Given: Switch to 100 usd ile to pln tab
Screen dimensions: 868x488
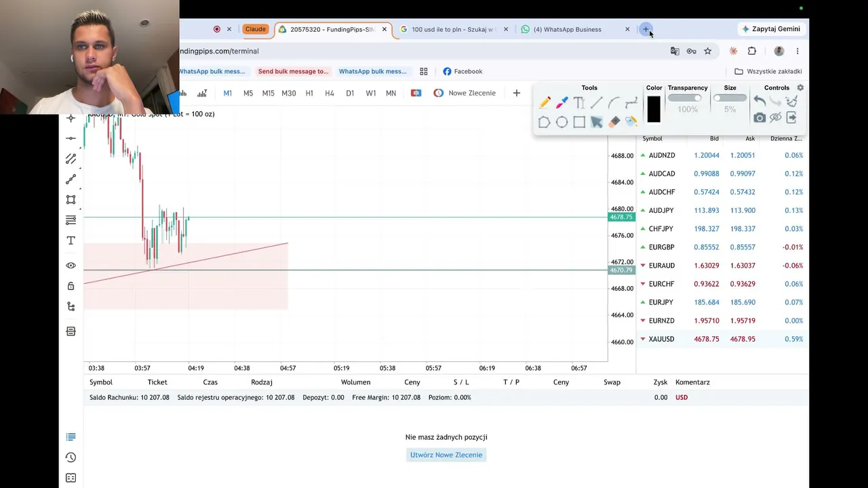Looking at the screenshot, I should click(x=454, y=29).
